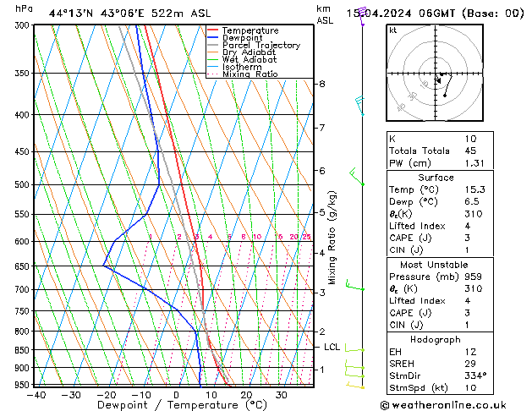Click the station coordinates title 44°13'N 43°06'E
This screenshot has width=532, height=411.
[96, 14]
